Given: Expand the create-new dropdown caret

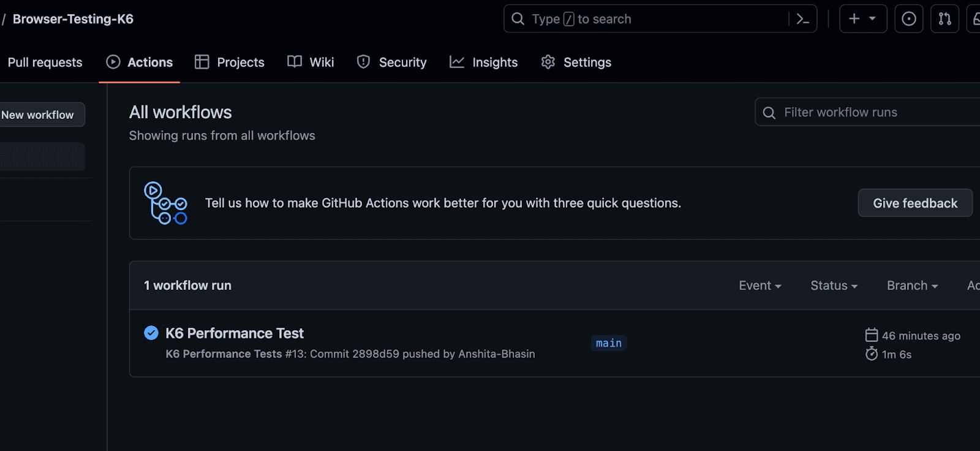Looking at the screenshot, I should [873, 19].
